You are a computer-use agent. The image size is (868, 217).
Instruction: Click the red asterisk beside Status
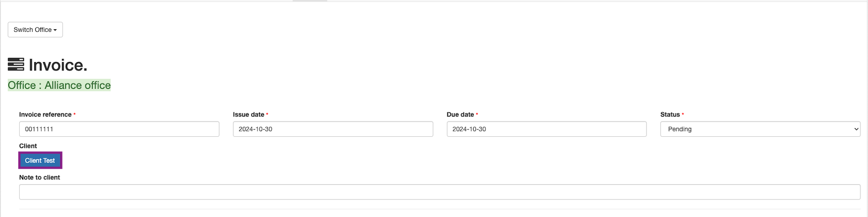(683, 115)
